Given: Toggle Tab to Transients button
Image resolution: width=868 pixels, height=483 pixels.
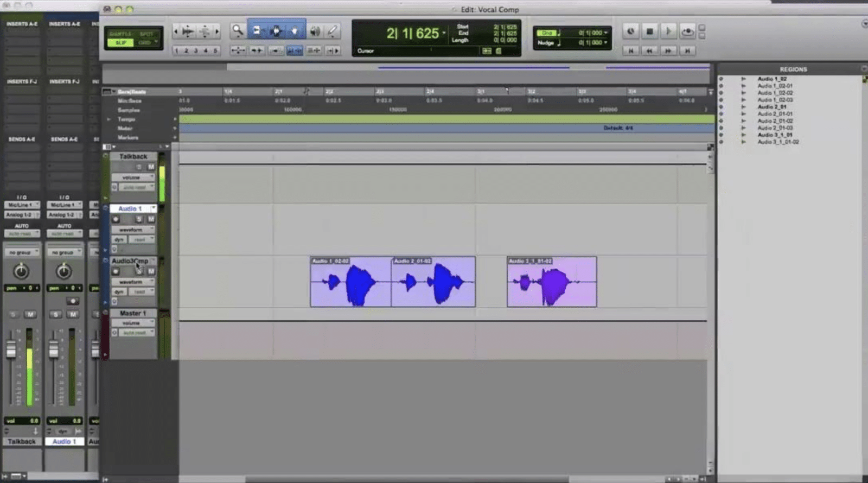Looking at the screenshot, I should point(257,50).
